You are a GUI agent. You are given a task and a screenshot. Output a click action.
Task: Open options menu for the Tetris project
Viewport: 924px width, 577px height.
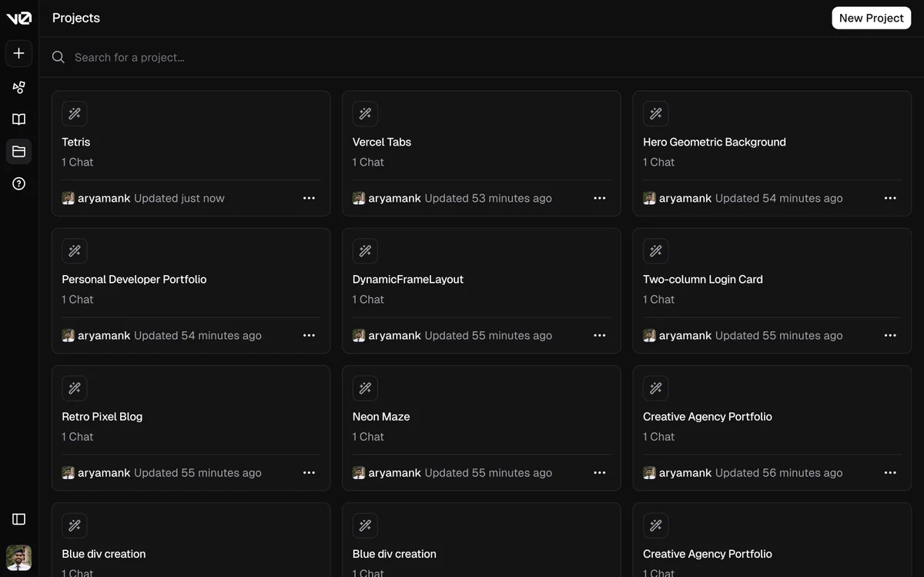(309, 198)
